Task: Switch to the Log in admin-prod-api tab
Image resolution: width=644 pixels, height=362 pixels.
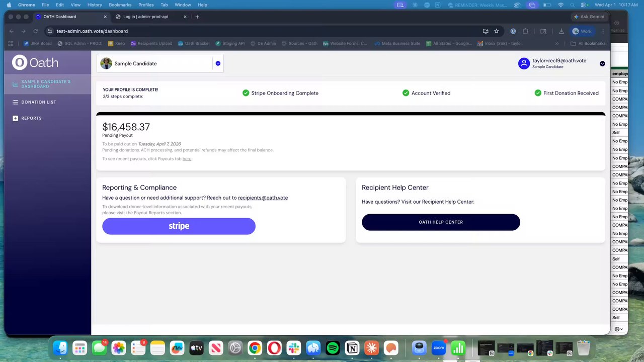Action: (150, 17)
